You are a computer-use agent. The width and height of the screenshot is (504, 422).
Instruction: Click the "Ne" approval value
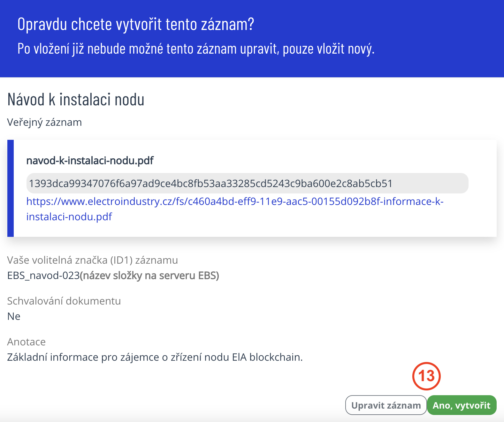14,316
